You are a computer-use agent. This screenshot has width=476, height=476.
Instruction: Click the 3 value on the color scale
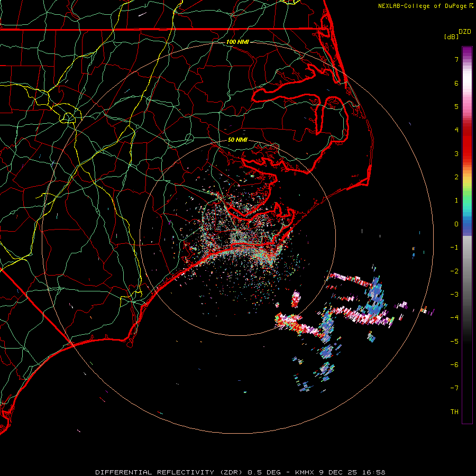tap(456, 153)
